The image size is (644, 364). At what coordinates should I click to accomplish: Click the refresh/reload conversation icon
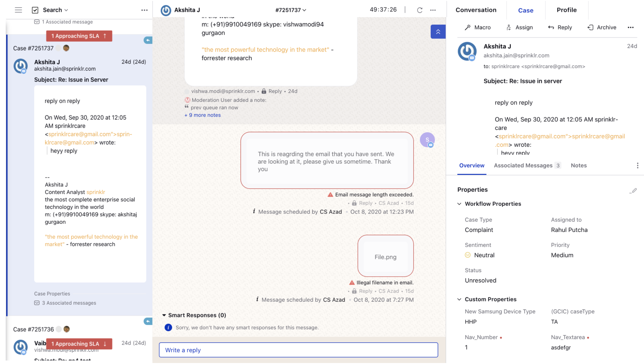coord(419,10)
